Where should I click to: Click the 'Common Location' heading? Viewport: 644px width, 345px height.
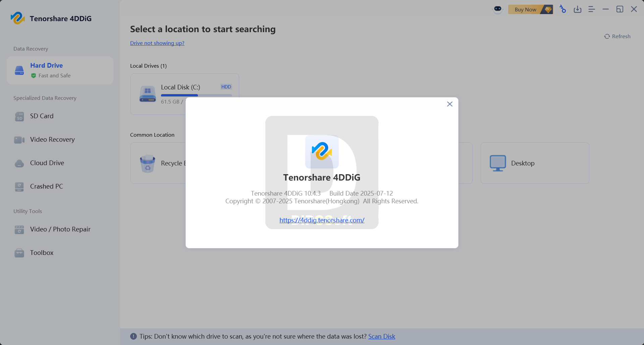[x=152, y=135]
